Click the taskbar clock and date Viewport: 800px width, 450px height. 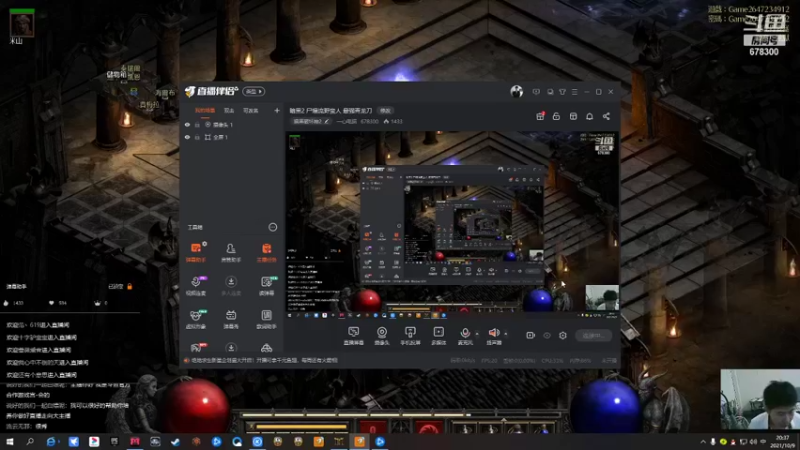point(782,442)
